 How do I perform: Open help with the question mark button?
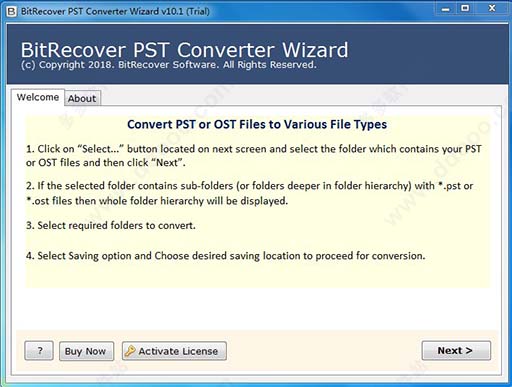(x=39, y=351)
